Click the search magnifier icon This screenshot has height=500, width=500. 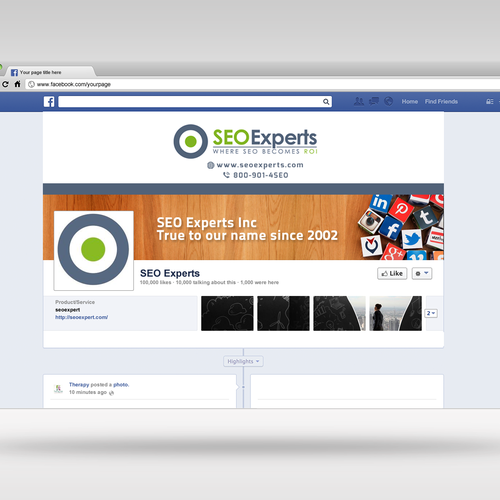[x=326, y=102]
